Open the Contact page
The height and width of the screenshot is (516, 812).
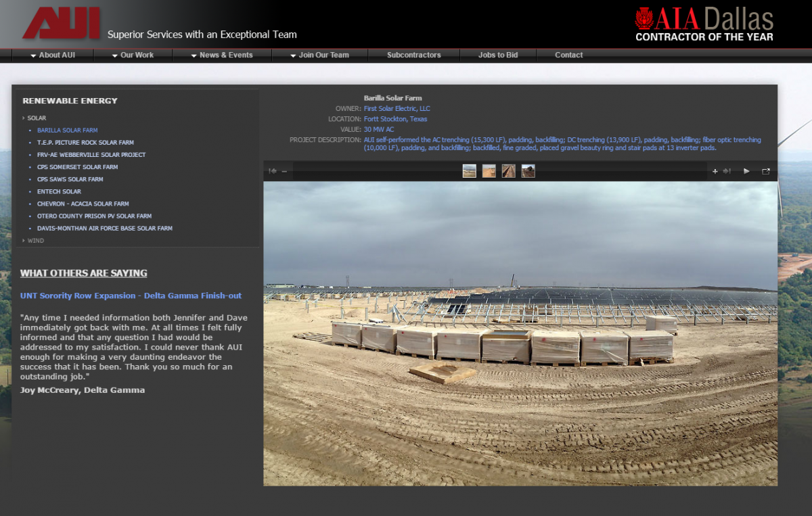coord(569,55)
